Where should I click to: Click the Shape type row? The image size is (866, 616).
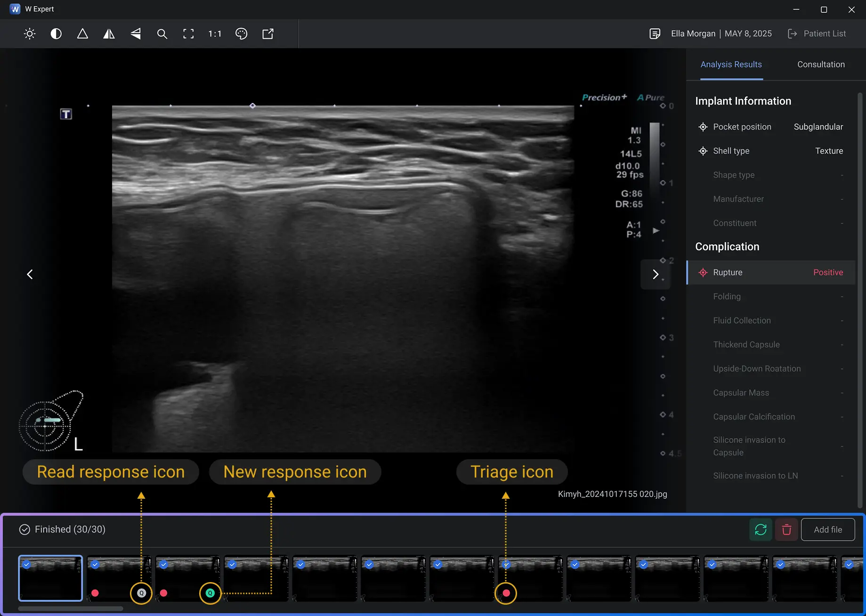[x=771, y=175]
